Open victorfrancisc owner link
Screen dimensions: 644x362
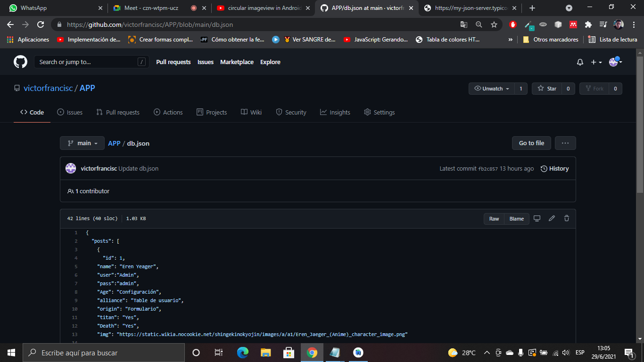(x=49, y=88)
